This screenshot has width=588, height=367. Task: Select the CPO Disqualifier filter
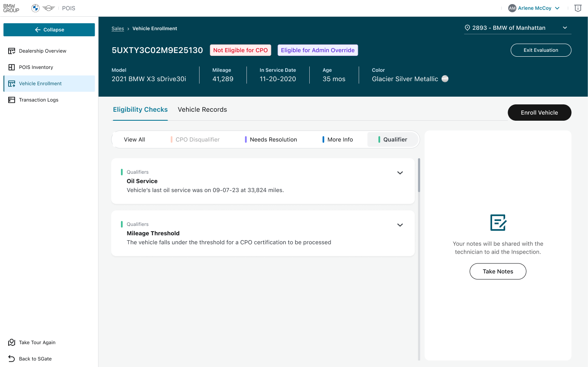coord(195,139)
